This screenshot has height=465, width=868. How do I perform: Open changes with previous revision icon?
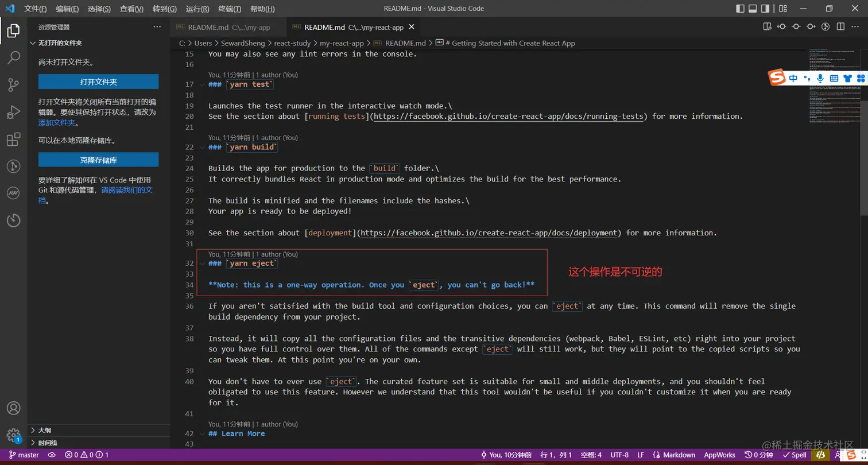coord(781,26)
